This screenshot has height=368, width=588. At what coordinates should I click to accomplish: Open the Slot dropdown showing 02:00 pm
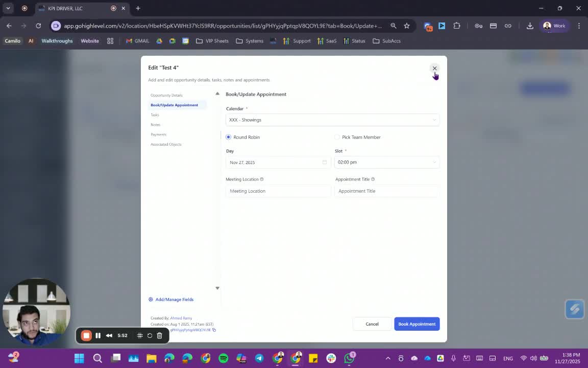click(x=386, y=162)
